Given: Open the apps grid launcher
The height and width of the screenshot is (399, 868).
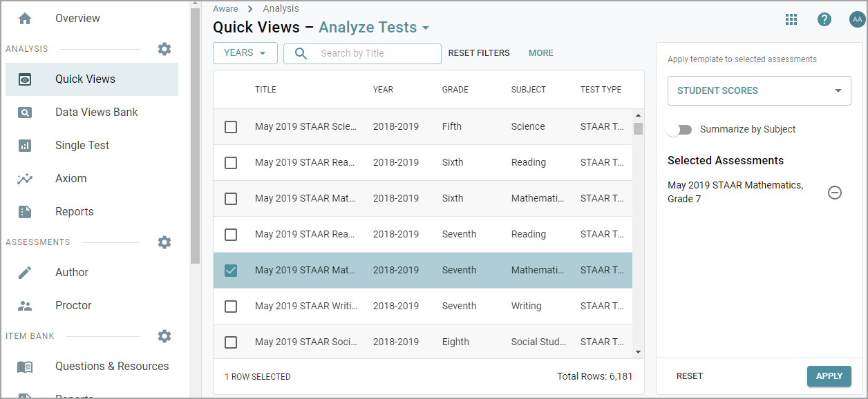Looking at the screenshot, I should click(791, 19).
